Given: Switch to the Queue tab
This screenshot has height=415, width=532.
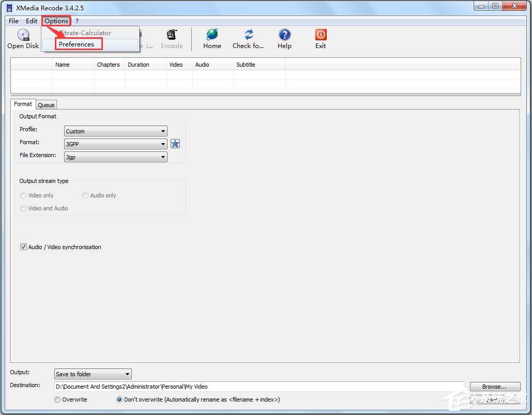Looking at the screenshot, I should point(46,104).
